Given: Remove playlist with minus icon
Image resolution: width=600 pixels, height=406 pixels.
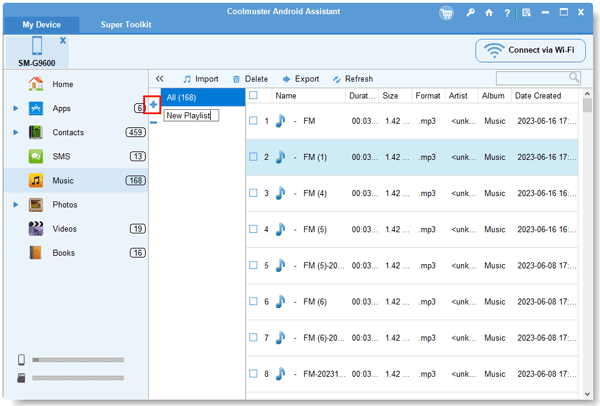Looking at the screenshot, I should tap(153, 123).
